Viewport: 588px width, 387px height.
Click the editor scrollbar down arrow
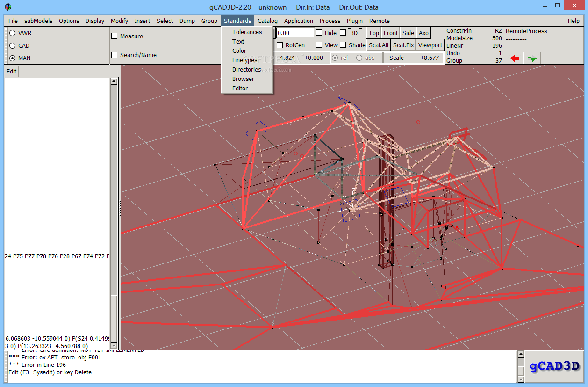[x=114, y=345]
